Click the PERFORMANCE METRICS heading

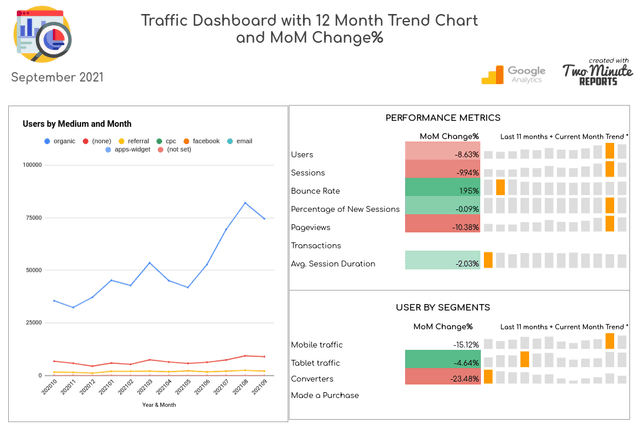(x=443, y=118)
